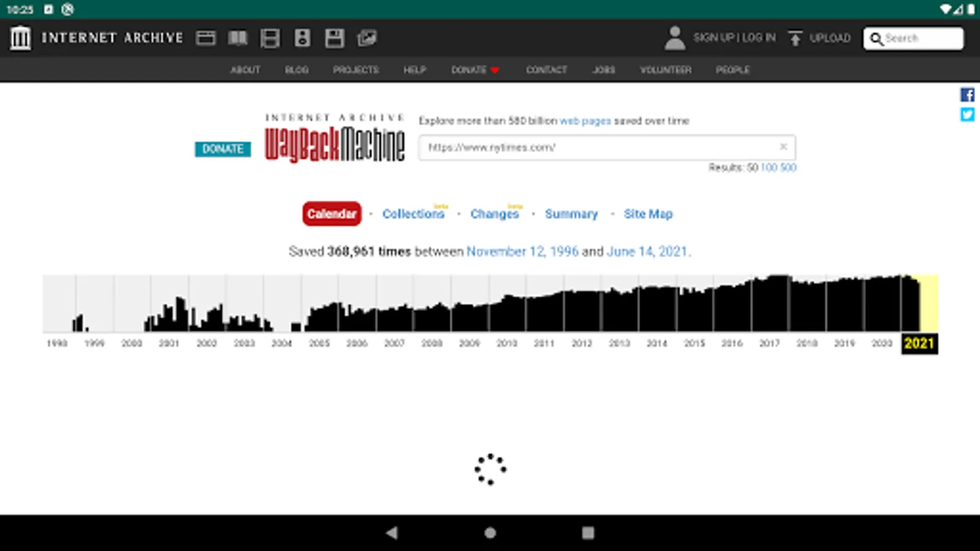Open the June 14, 2021 capture link

647,252
